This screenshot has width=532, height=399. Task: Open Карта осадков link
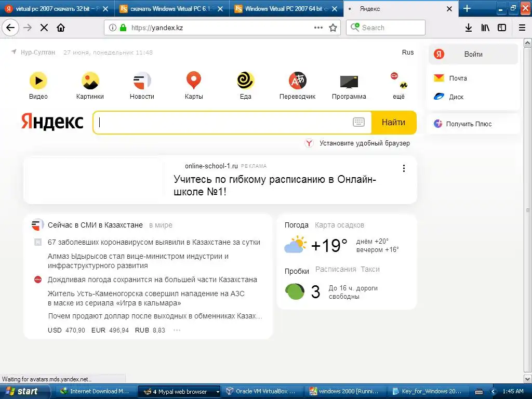click(x=339, y=225)
